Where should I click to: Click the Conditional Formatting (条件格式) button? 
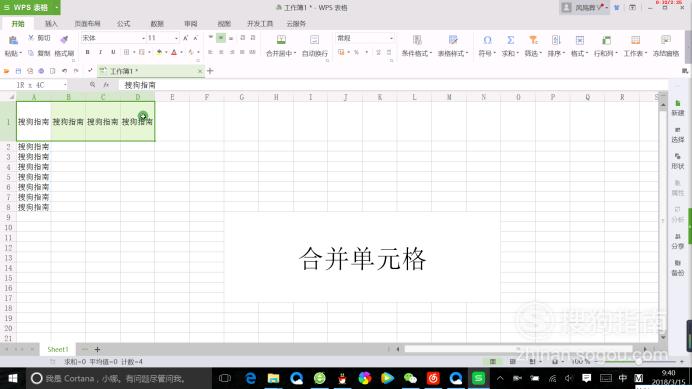click(416, 46)
